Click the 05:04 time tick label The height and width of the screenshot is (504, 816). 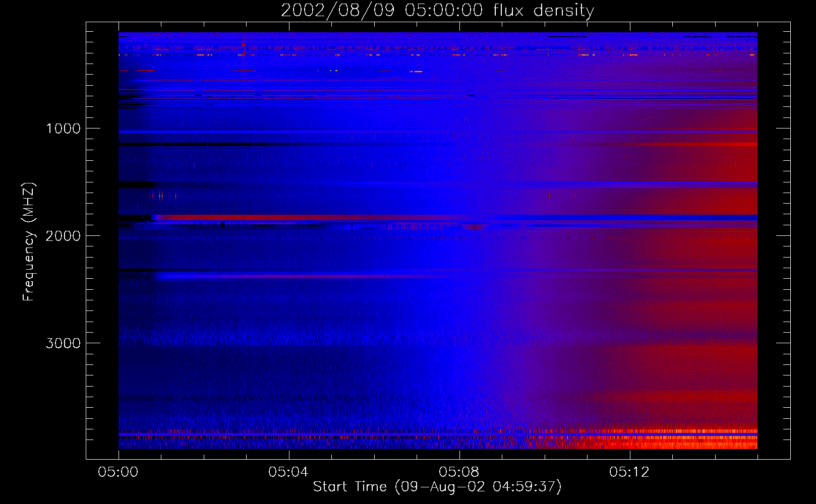tap(288, 472)
